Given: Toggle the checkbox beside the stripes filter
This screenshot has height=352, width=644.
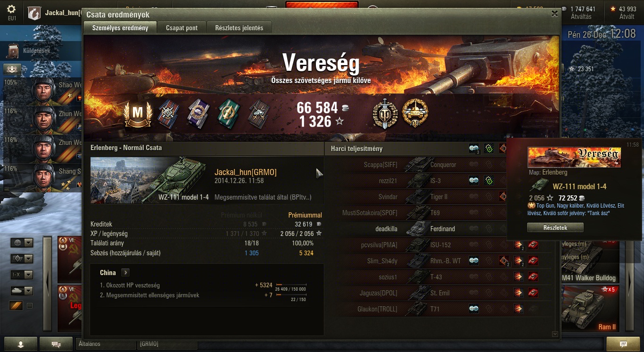Looking at the screenshot, I should click(30, 306).
